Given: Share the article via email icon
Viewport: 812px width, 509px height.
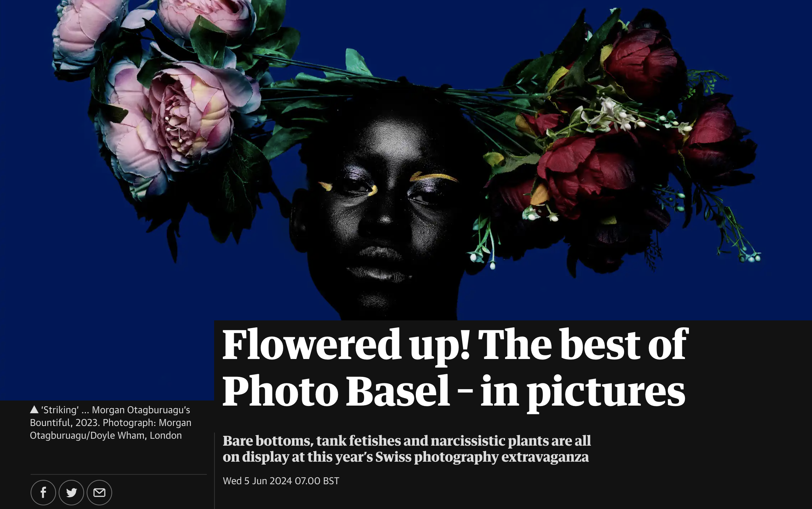Looking at the screenshot, I should tap(99, 492).
